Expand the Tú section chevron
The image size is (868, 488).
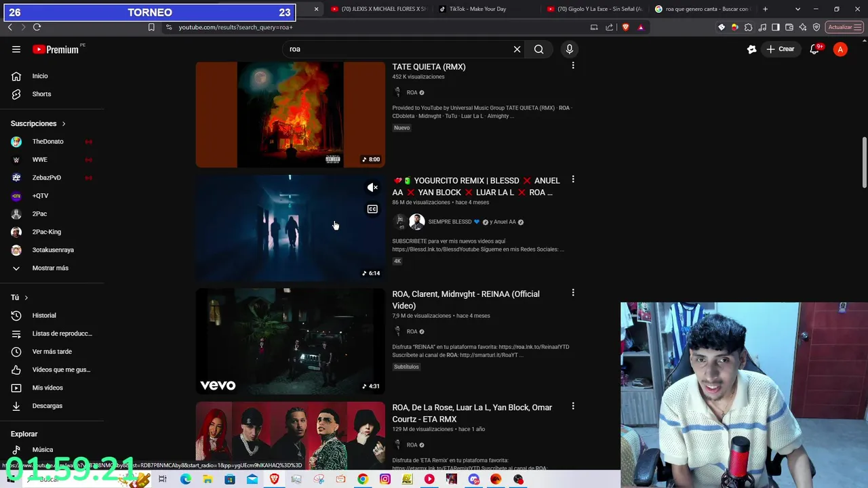(26, 298)
